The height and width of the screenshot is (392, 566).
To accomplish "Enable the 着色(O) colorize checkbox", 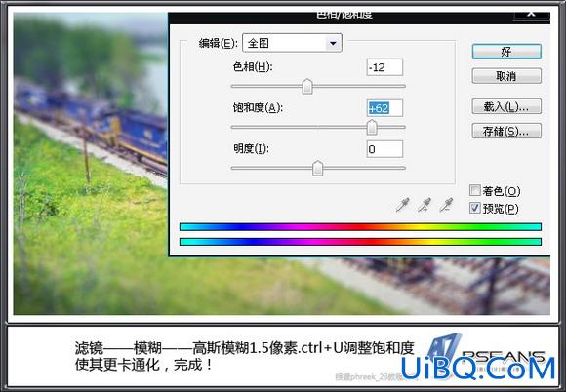I will [474, 190].
